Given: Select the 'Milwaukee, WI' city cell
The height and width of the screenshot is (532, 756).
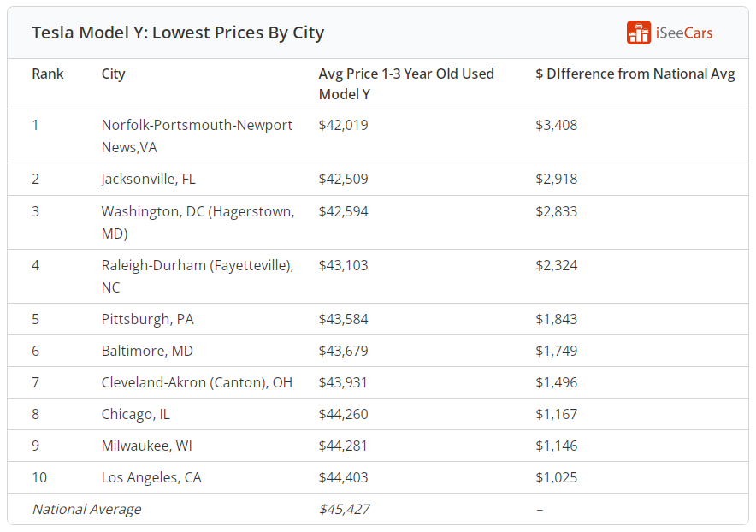Looking at the screenshot, I should click(146, 446).
